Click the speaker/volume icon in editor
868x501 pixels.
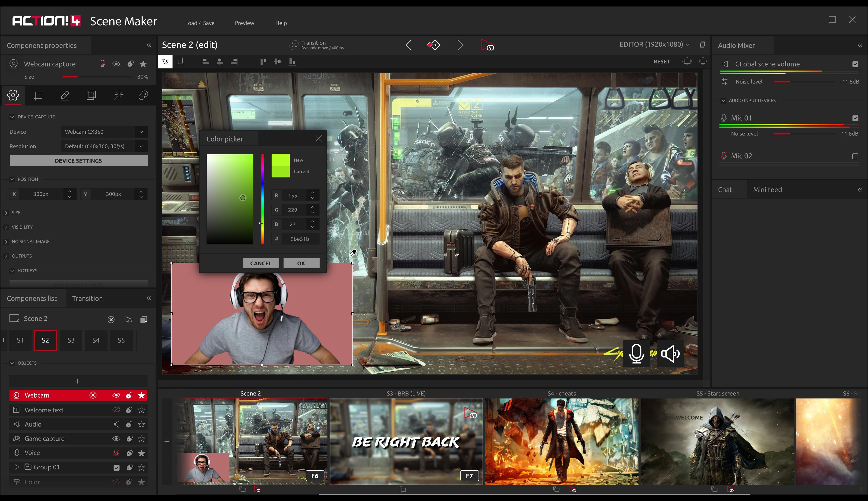click(671, 353)
